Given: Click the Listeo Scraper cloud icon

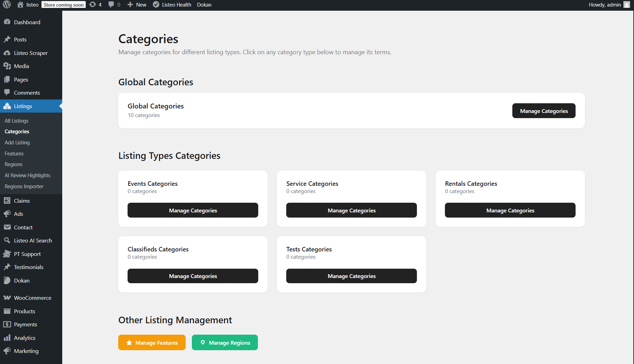Looking at the screenshot, I should [7, 53].
